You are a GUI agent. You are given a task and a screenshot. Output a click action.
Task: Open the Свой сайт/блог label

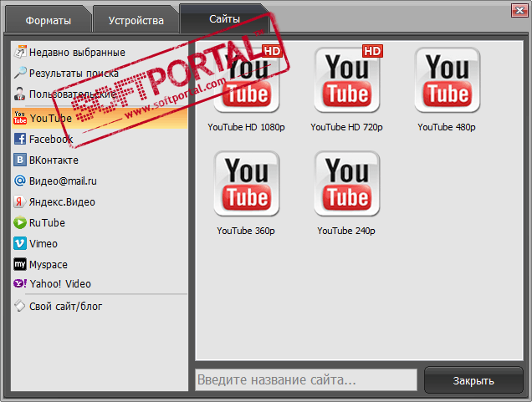pos(65,307)
